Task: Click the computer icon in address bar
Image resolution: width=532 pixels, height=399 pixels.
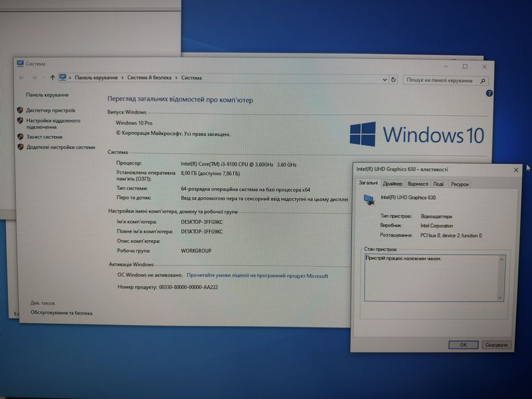Action: 63,78
